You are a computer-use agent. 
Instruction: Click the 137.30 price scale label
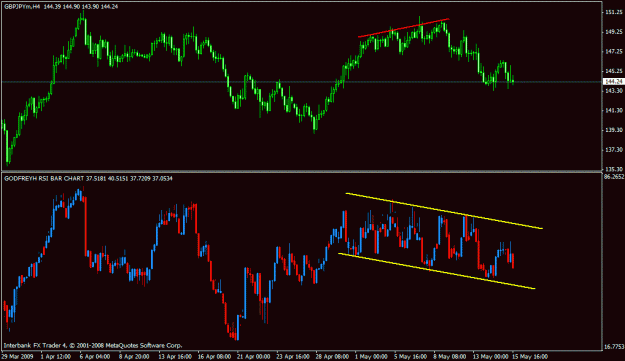pyautogui.click(x=614, y=150)
